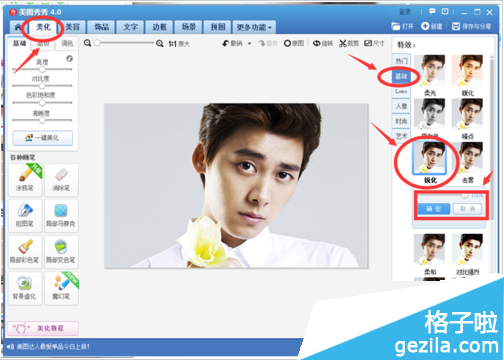This screenshot has width=504, height=360.
Task: Click the 一键美化 one-click beautify button
Action: coord(43,138)
